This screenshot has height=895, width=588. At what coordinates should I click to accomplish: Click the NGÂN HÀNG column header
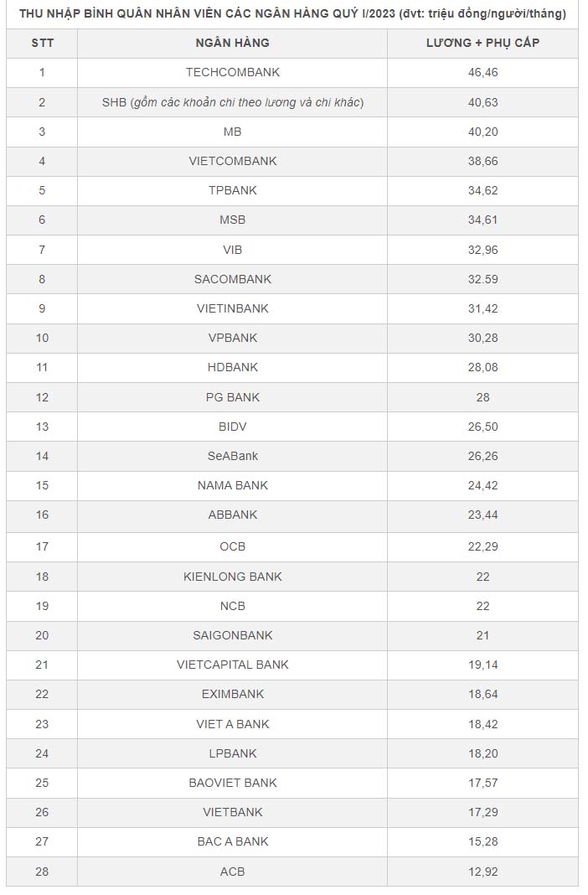coord(232,43)
